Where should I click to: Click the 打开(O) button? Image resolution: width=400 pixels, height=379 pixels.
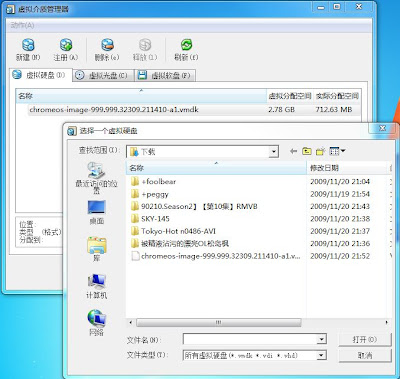coord(365,340)
